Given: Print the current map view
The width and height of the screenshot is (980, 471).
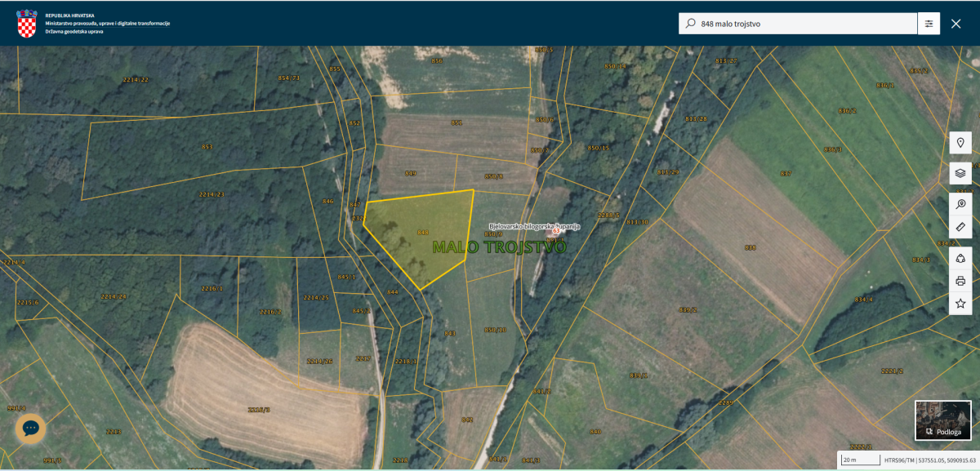Looking at the screenshot, I should coord(960,281).
